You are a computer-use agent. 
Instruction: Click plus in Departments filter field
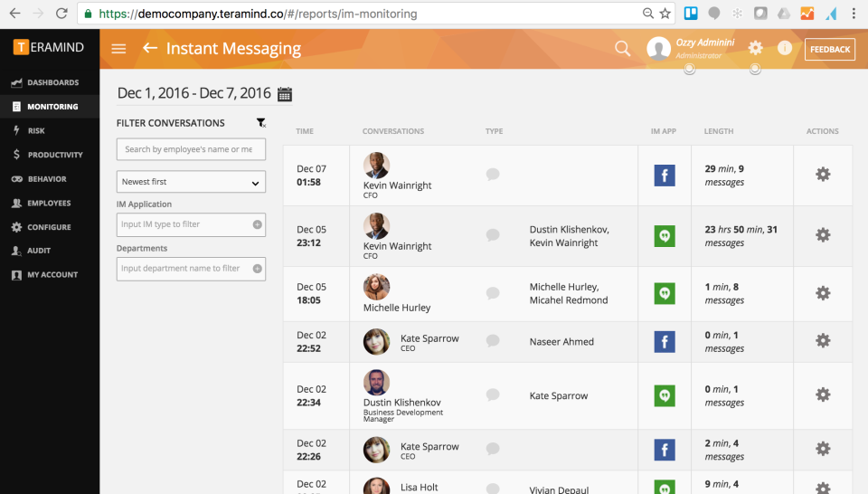click(257, 269)
